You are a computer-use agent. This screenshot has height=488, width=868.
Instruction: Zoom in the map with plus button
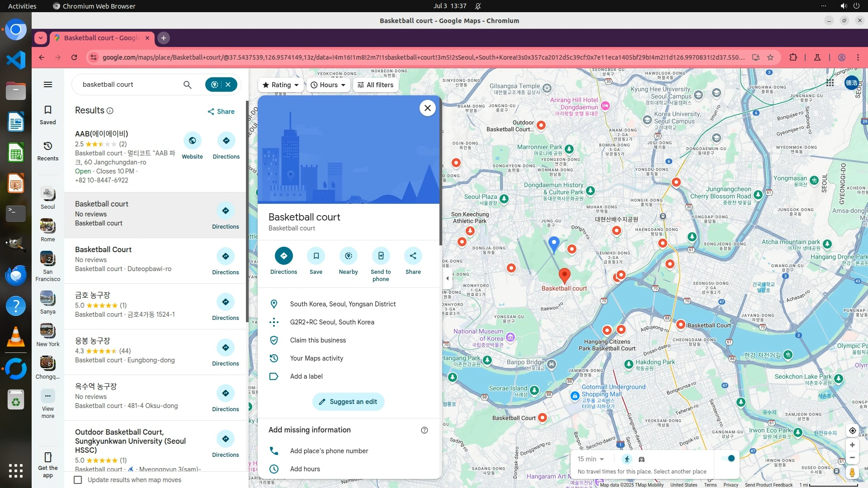(x=852, y=445)
